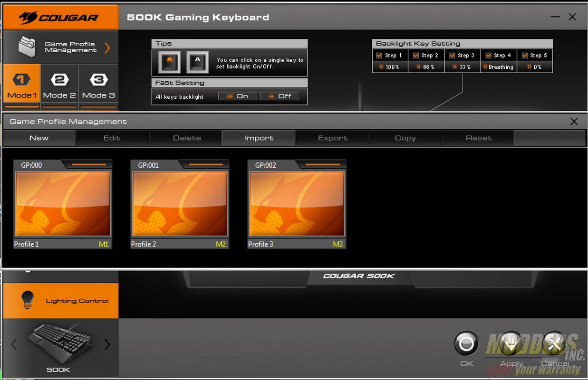Open Game Profile Management from the sidebar

pyautogui.click(x=60, y=47)
